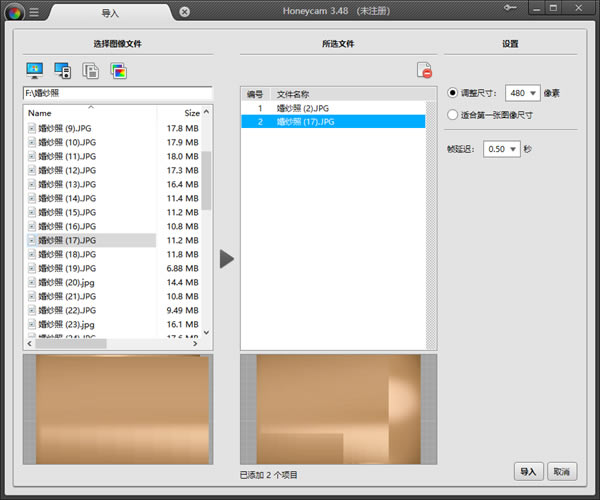
Task: Sort file list by Name column
Action: [x=90, y=113]
